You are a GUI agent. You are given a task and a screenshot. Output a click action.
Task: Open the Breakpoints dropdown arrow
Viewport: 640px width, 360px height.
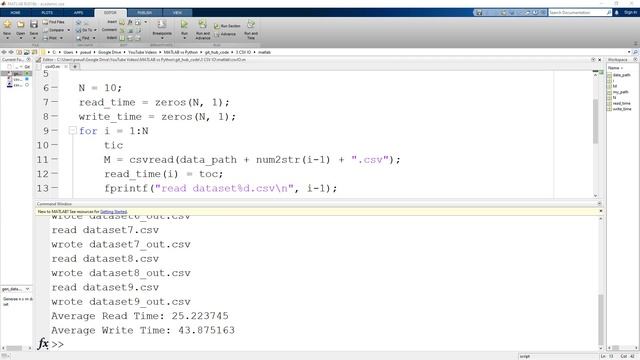tap(162, 38)
